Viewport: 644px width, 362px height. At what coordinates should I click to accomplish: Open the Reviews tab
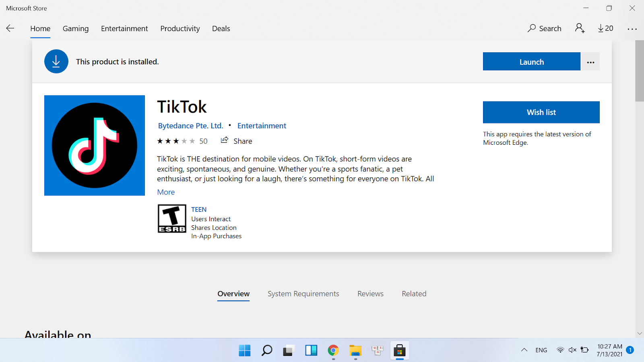[370, 294]
